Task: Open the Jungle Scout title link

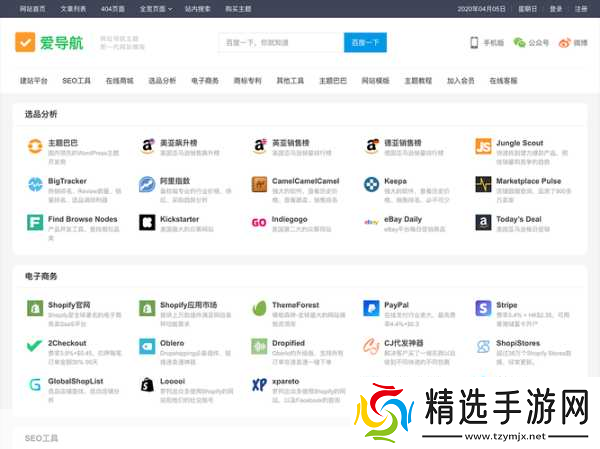Action: click(520, 143)
